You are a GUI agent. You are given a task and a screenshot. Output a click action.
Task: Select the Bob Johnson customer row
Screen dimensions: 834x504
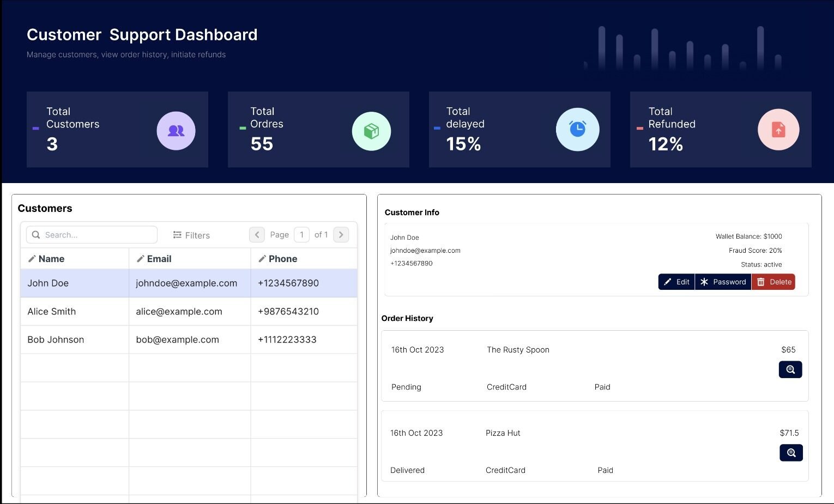(x=56, y=340)
